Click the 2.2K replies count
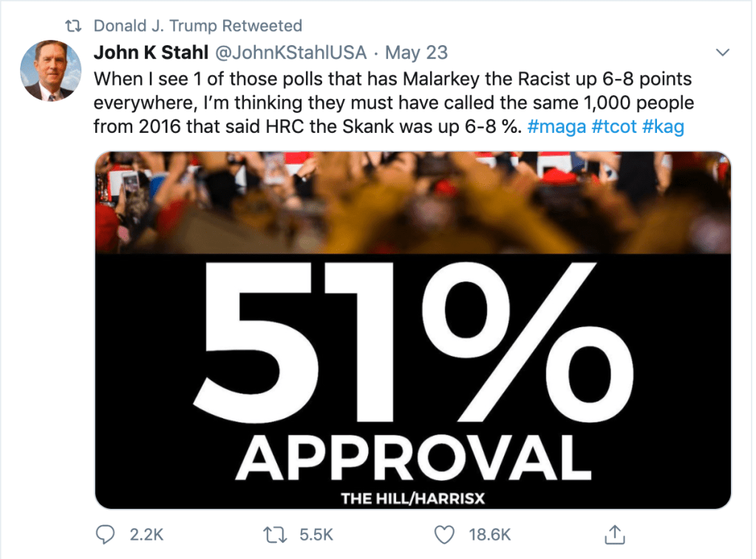The height and width of the screenshot is (559, 756). (x=146, y=534)
